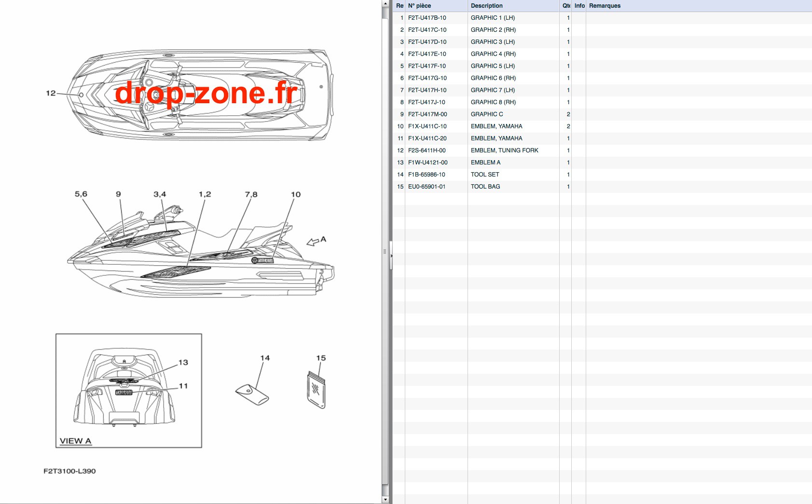The width and height of the screenshot is (812, 504).
Task: Click callout 9 on side view diagram
Action: pos(118,194)
